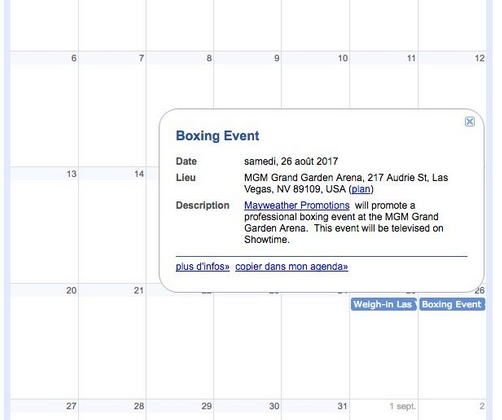502x420 pixels.
Task: Select Boxing Event chip on the 26th
Action: click(452, 304)
